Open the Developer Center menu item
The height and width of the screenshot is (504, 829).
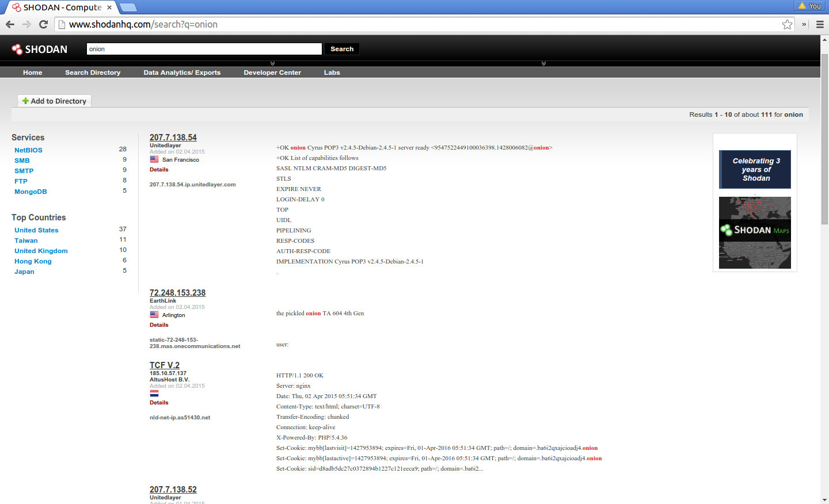coord(272,72)
